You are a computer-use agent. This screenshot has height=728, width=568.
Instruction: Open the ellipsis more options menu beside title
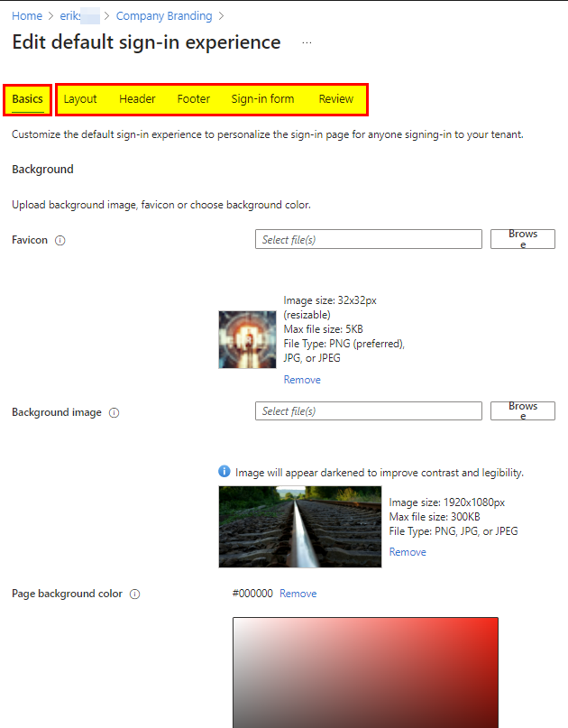(307, 43)
